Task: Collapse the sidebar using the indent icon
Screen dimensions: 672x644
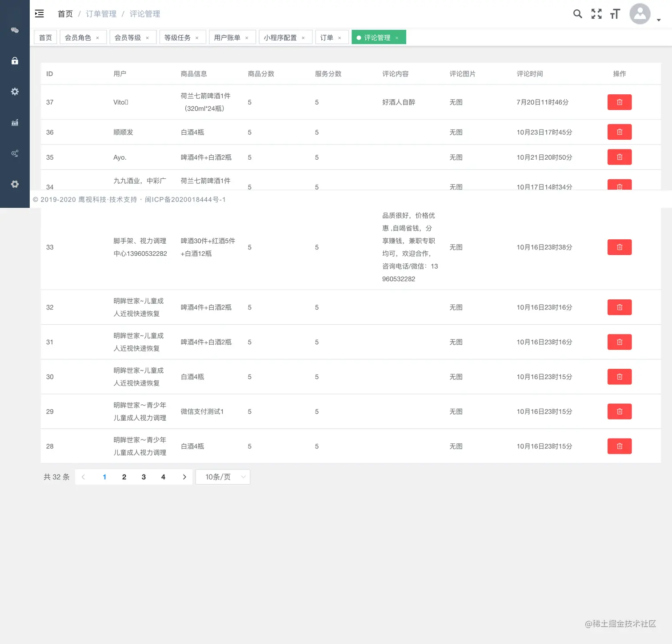Action: click(39, 13)
